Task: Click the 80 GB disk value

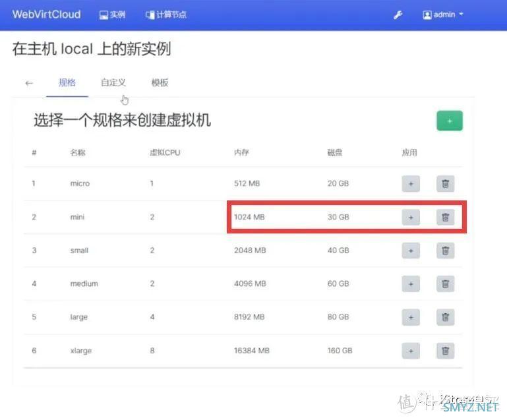Action: pyautogui.click(x=338, y=317)
